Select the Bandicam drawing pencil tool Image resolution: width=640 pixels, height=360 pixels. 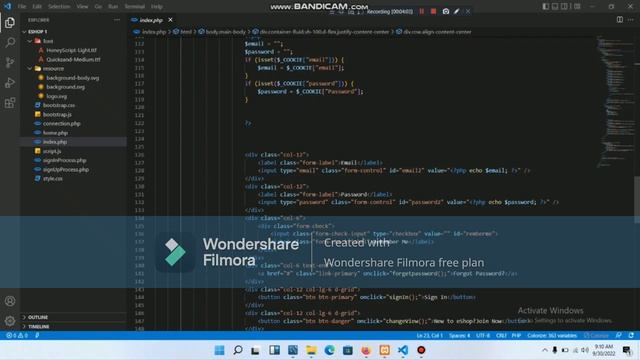457,11
